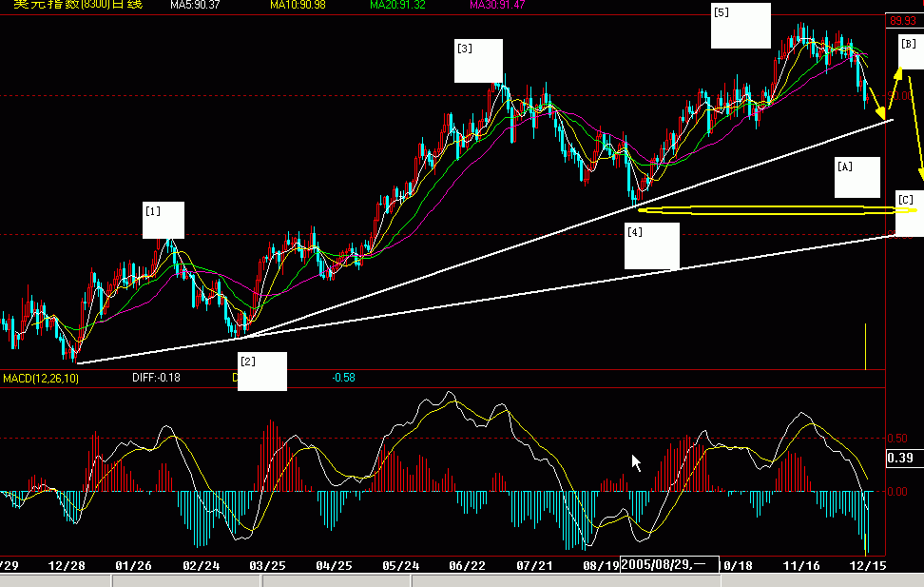This screenshot has width=924, height=587.
Task: Click the 07/21 date on the time axis
Action: click(x=534, y=566)
